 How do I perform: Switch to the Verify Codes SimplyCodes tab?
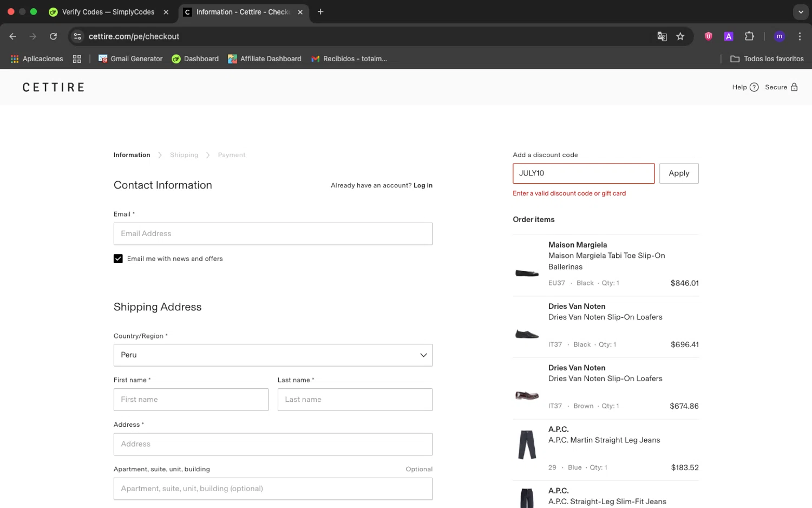[x=108, y=12]
